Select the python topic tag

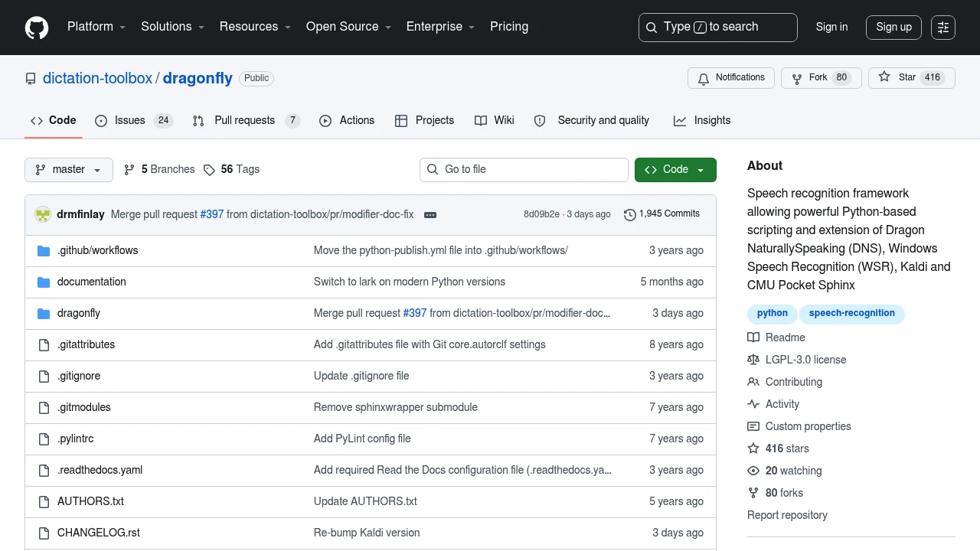pos(773,314)
